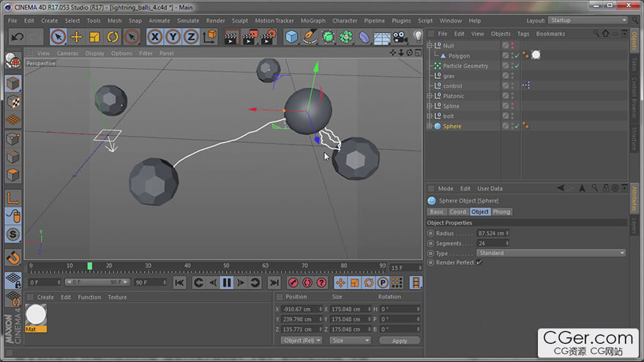Click the preview range 0 F–90 F slider

point(97,282)
